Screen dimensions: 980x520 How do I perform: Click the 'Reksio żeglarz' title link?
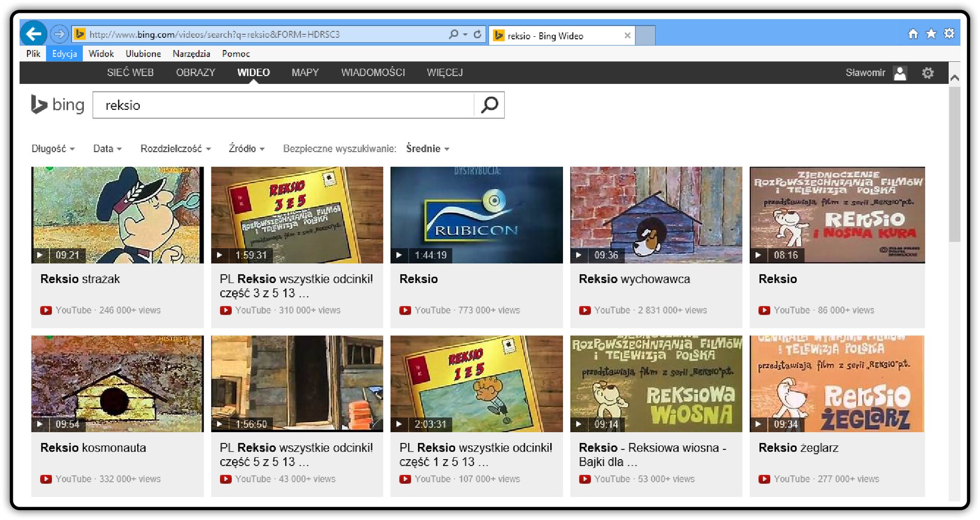click(798, 447)
